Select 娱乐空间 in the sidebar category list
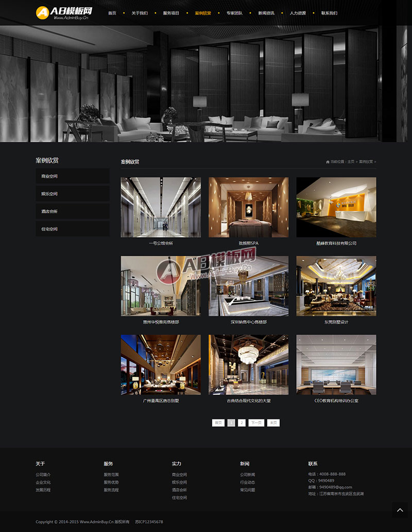412x532 pixels. click(73, 194)
